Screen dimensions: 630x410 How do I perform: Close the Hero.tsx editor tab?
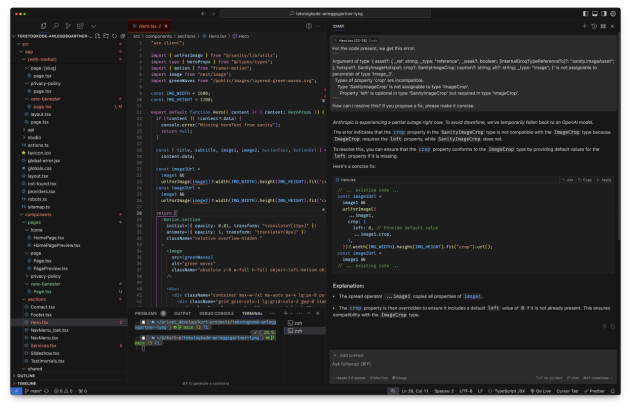[166, 26]
